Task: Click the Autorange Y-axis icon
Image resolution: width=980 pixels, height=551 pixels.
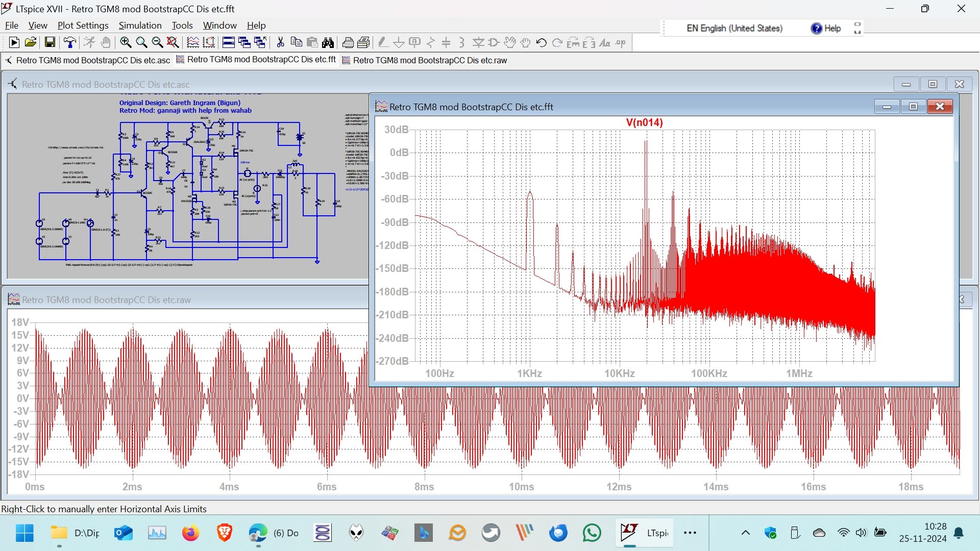Action: click(209, 43)
